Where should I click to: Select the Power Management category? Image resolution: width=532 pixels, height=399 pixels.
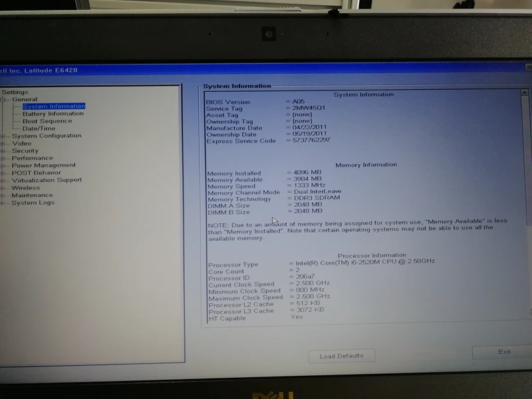(44, 165)
